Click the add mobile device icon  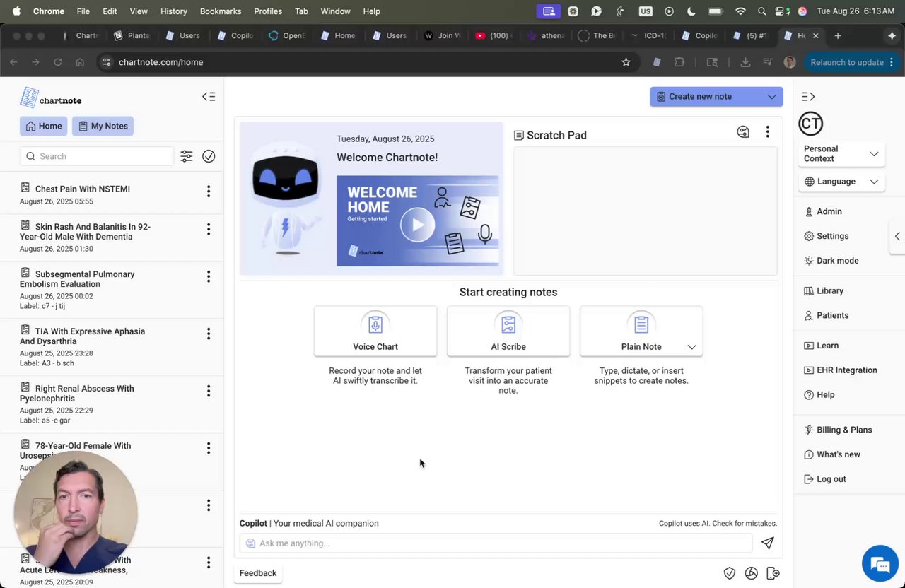773,573
